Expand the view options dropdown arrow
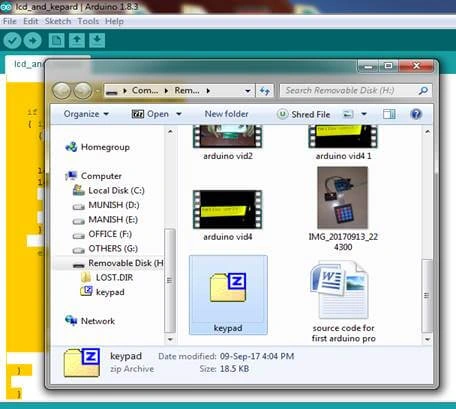The height and width of the screenshot is (409, 456). pyautogui.click(x=364, y=114)
